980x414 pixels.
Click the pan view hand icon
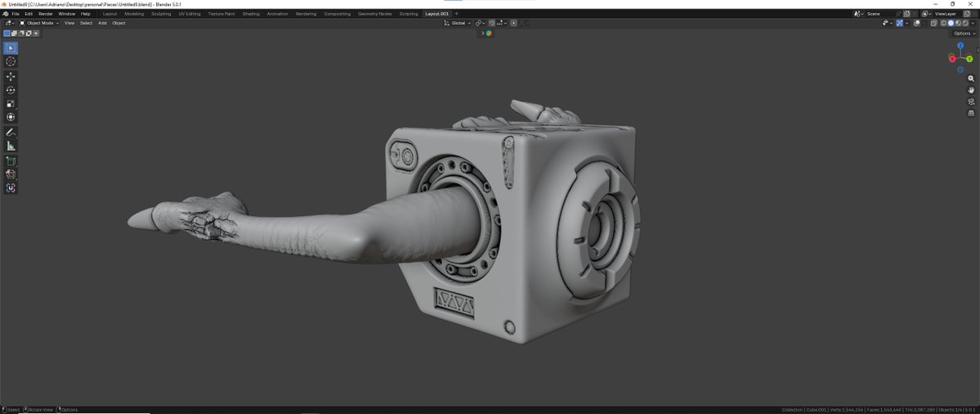(x=971, y=90)
